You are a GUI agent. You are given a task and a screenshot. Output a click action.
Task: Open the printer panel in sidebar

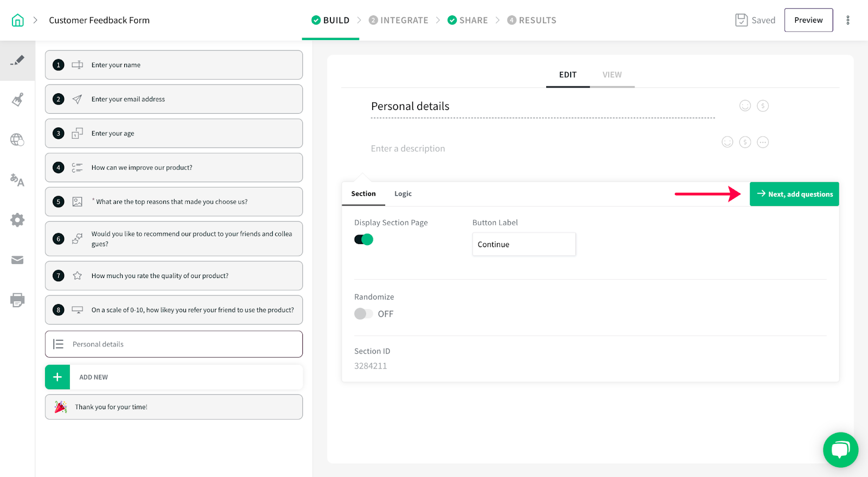point(17,300)
